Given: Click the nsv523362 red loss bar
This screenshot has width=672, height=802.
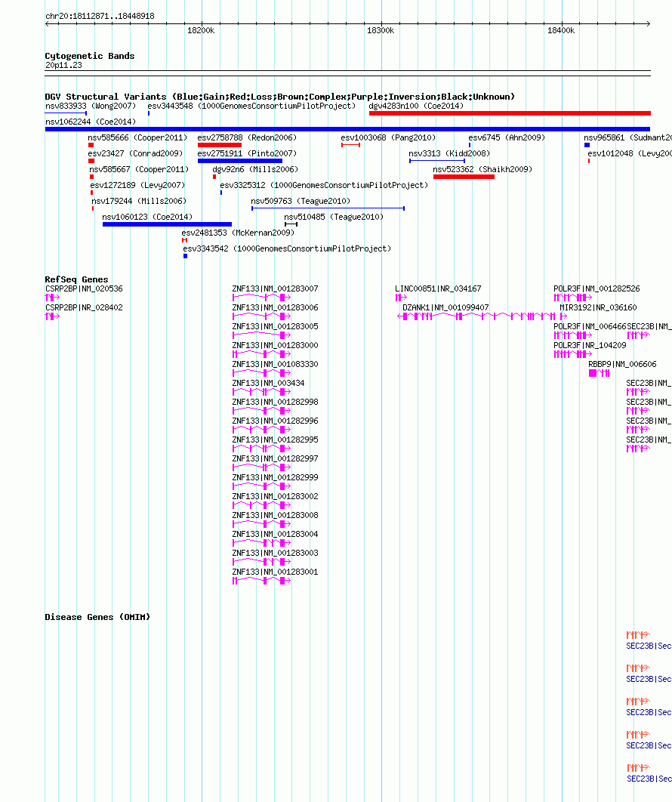Looking at the screenshot, I should click(x=464, y=177).
